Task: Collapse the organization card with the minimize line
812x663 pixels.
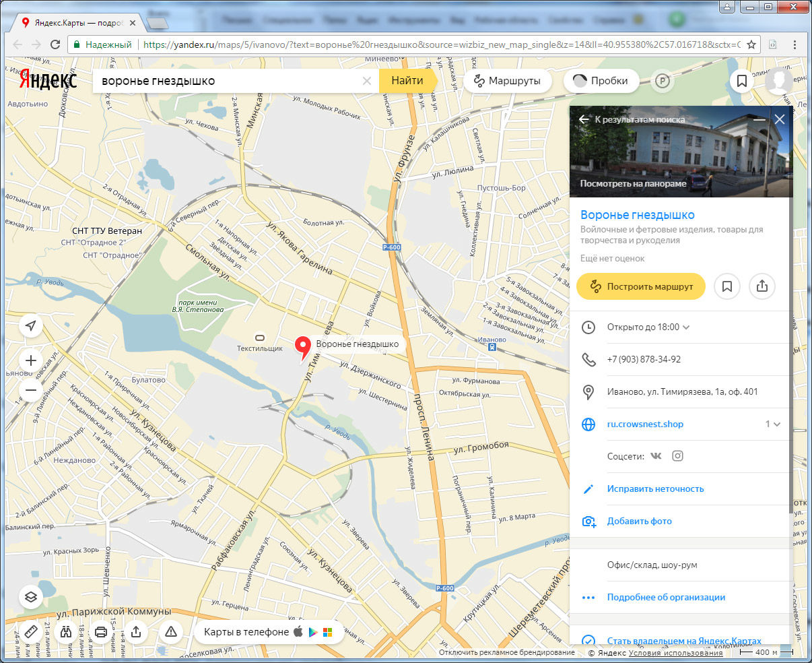Action: pyautogui.click(x=759, y=119)
